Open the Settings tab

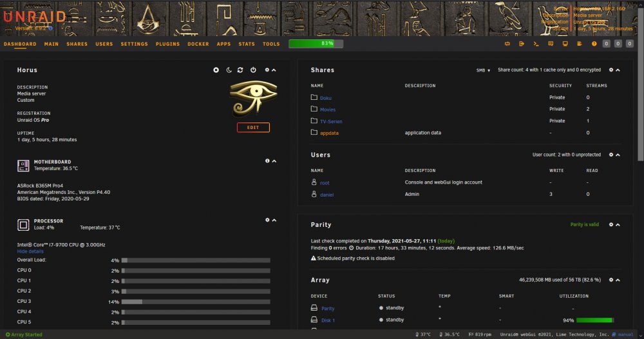pos(135,44)
